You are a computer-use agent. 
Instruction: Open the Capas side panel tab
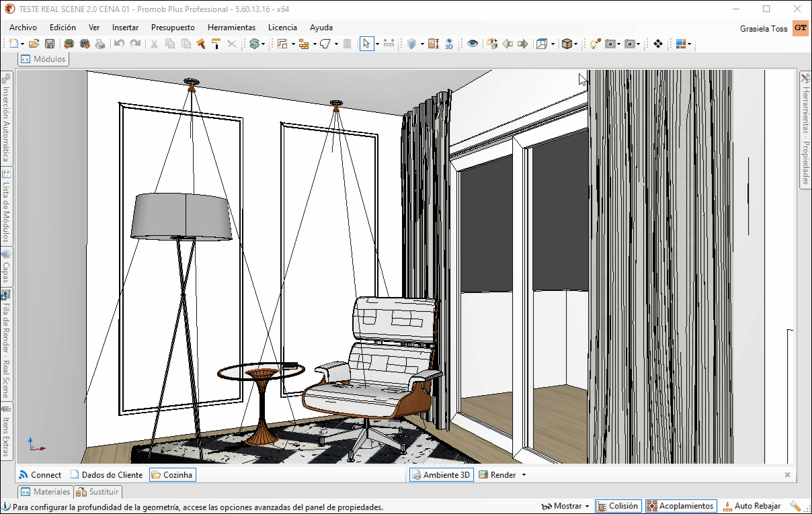click(x=6, y=267)
